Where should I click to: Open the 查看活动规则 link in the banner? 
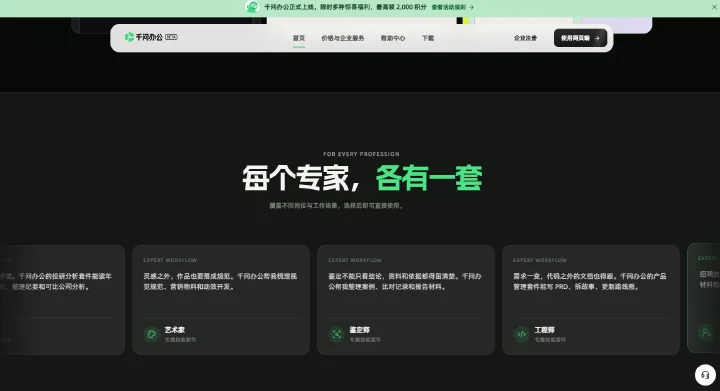click(x=452, y=7)
